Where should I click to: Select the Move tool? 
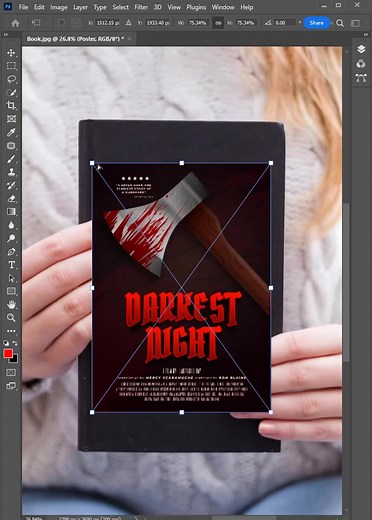(x=11, y=53)
